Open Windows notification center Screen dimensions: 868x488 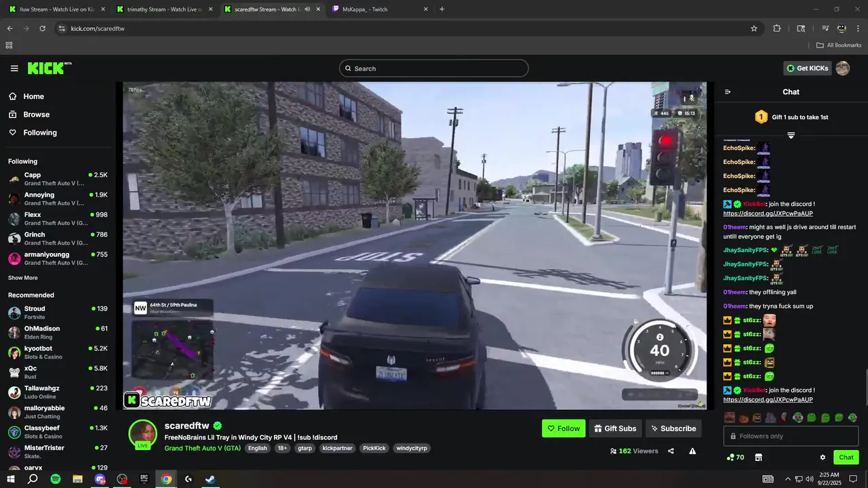click(853, 479)
